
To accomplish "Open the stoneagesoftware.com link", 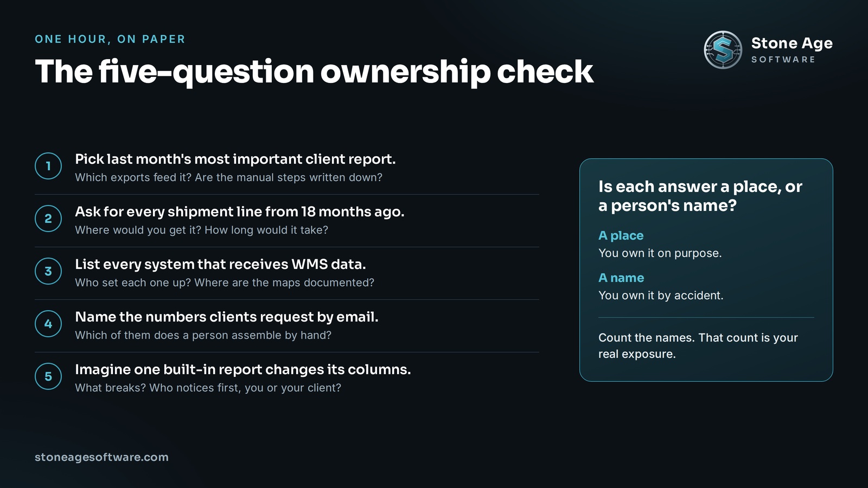I will point(101,457).
